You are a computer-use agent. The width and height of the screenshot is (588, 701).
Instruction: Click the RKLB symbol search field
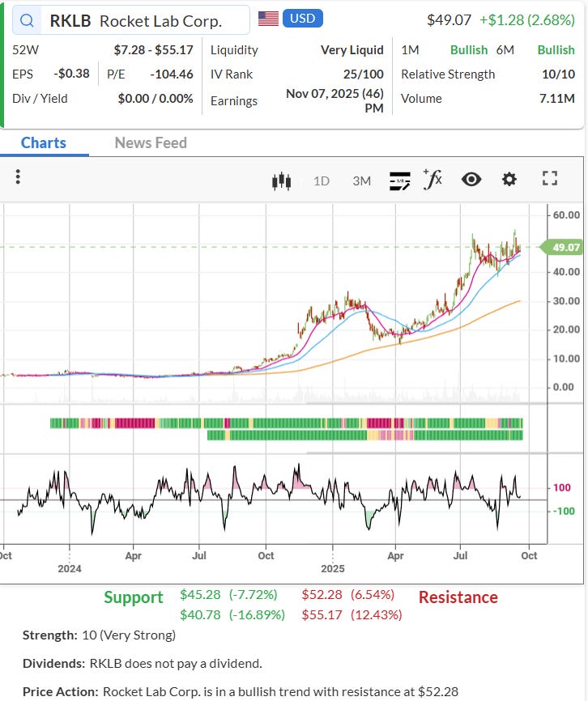pos(131,20)
